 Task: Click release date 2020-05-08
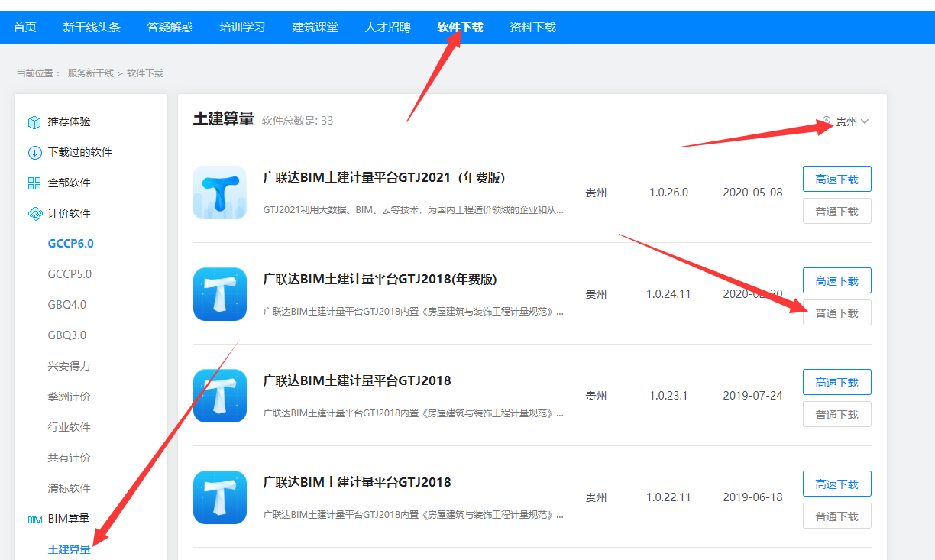pos(752,193)
